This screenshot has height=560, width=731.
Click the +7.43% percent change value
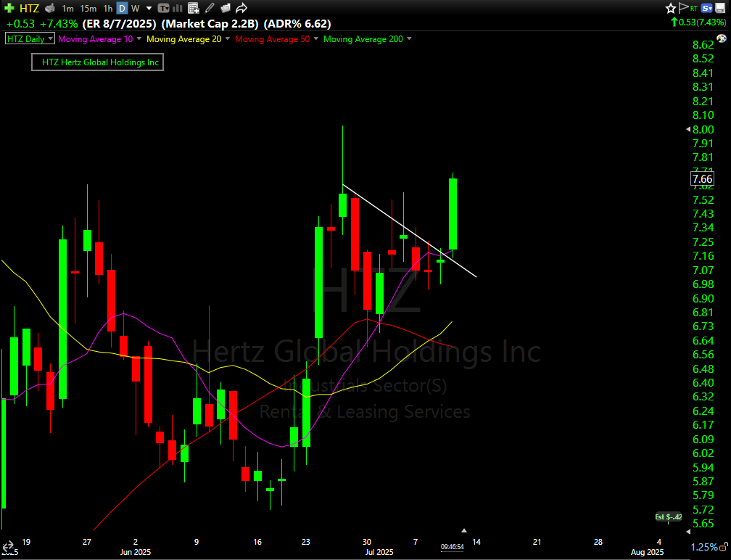click(59, 24)
